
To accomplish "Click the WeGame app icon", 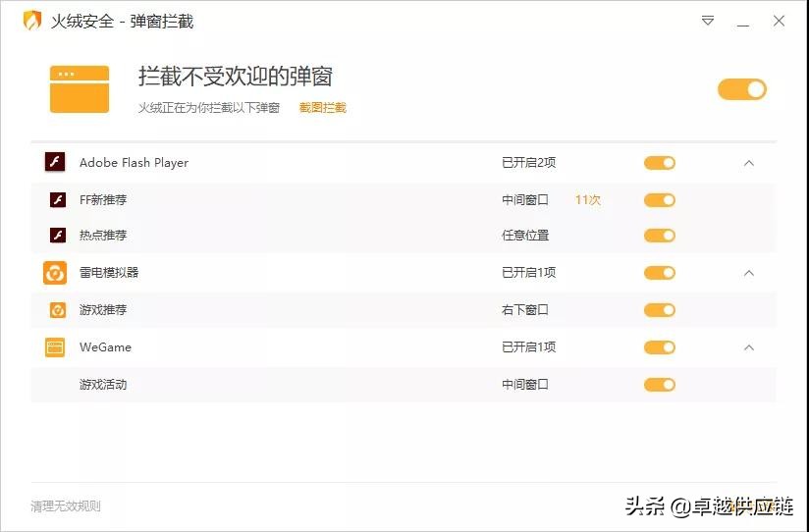I will point(55,347).
